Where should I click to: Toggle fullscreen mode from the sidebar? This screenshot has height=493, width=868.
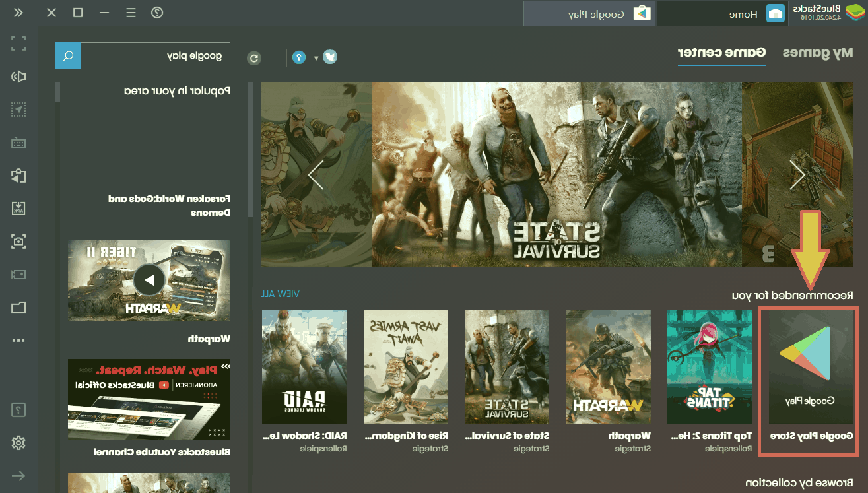tap(18, 44)
